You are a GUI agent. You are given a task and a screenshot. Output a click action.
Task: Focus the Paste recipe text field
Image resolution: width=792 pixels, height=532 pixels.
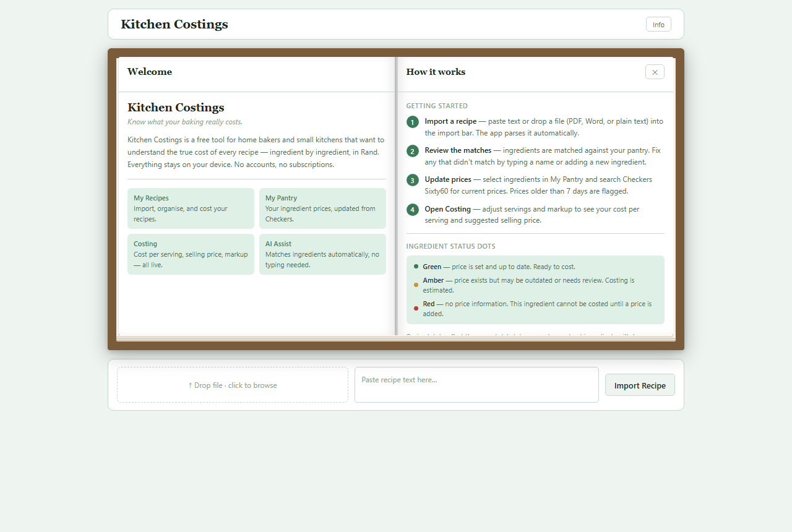click(476, 385)
